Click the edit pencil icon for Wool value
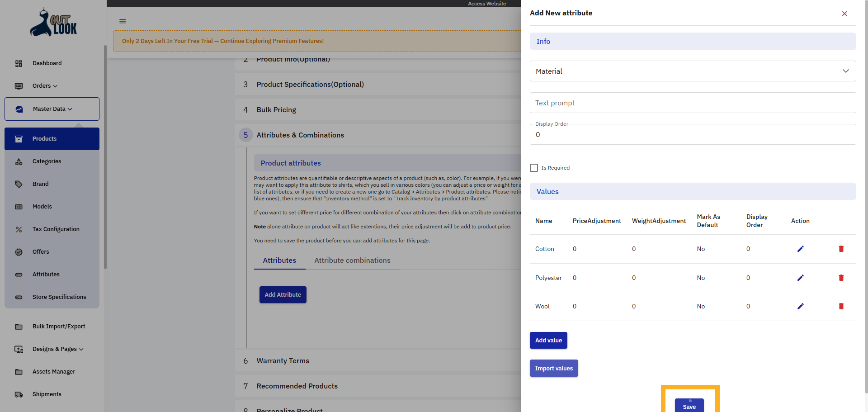This screenshot has height=412, width=868. 800,306
